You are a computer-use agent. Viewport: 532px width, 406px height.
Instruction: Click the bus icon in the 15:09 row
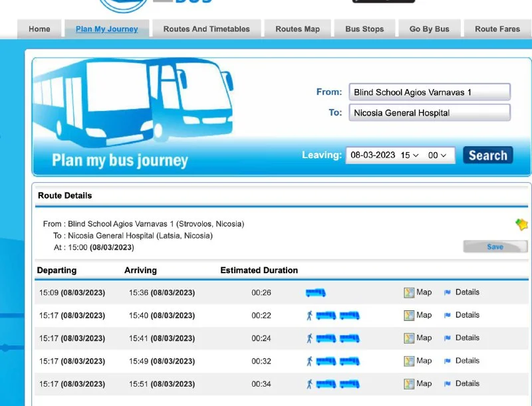click(x=315, y=293)
